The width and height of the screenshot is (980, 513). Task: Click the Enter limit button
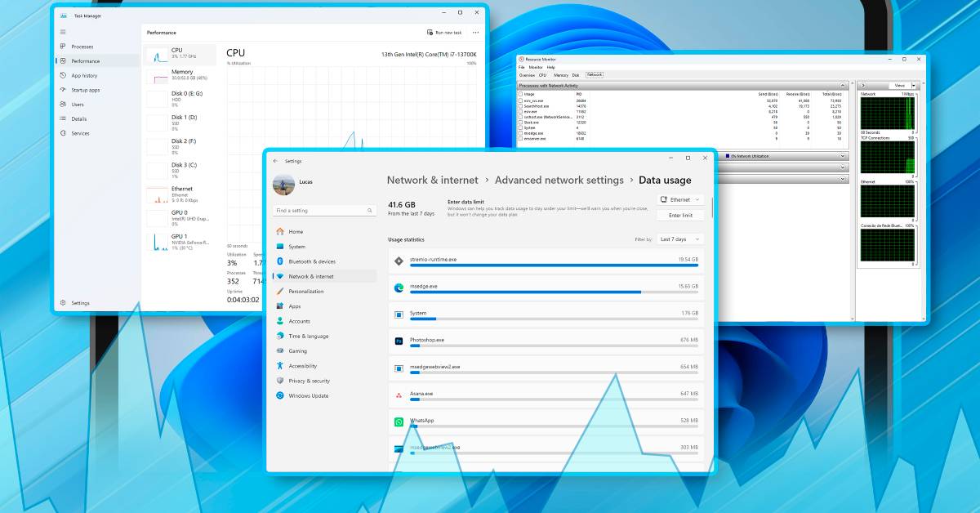tap(680, 216)
